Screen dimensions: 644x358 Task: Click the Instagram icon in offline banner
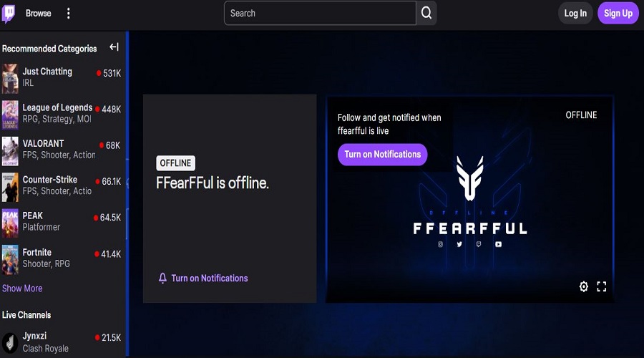pyautogui.click(x=440, y=244)
